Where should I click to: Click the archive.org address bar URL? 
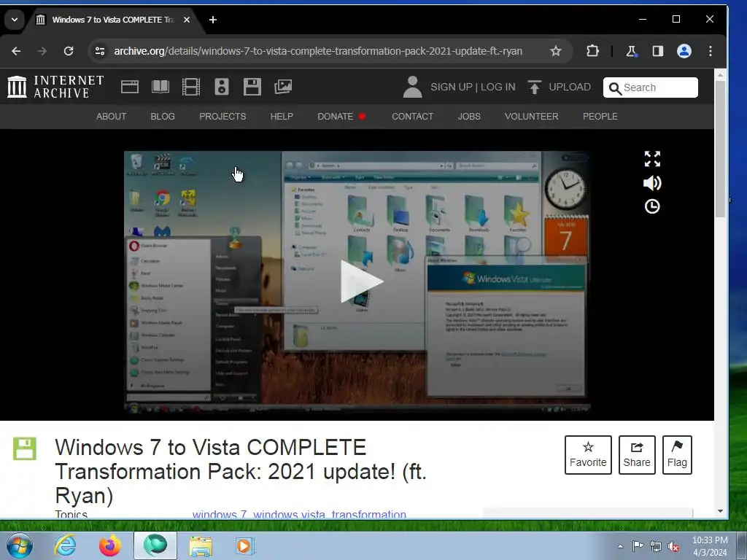click(x=318, y=51)
